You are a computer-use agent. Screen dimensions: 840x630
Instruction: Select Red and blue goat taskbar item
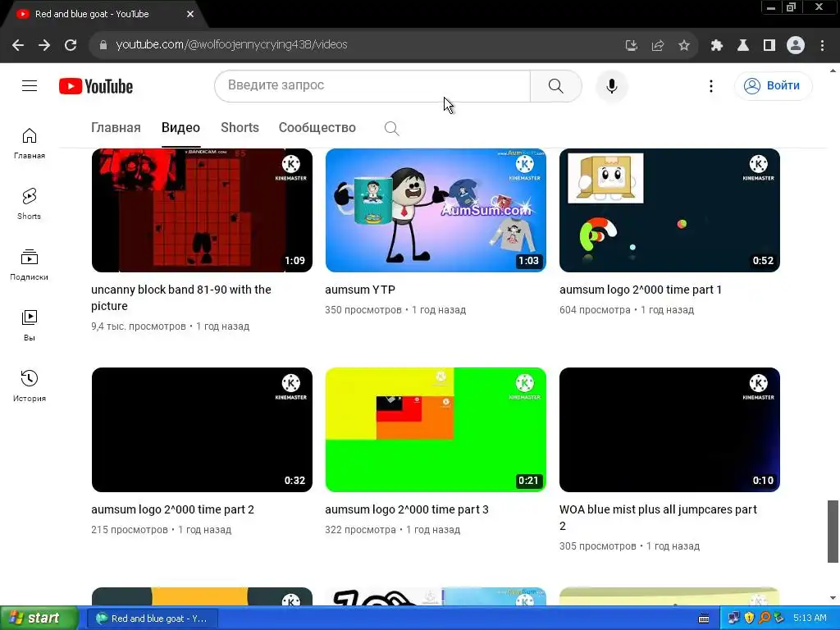152,619
